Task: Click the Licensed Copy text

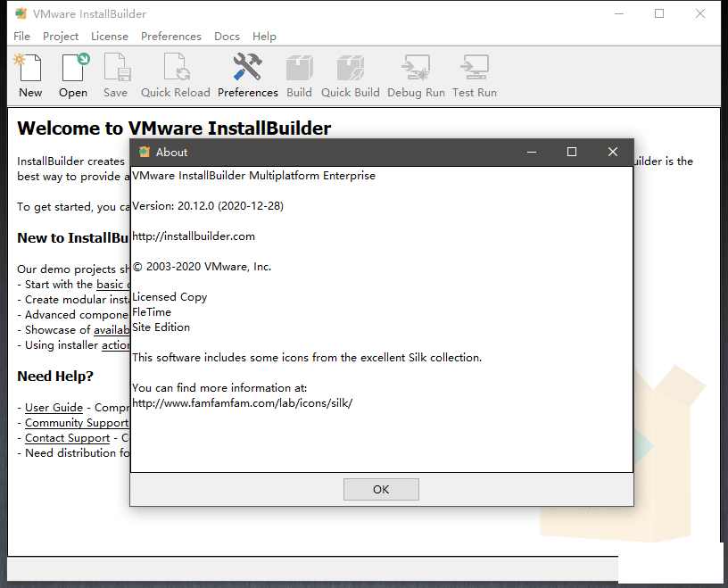Action: 170,297
